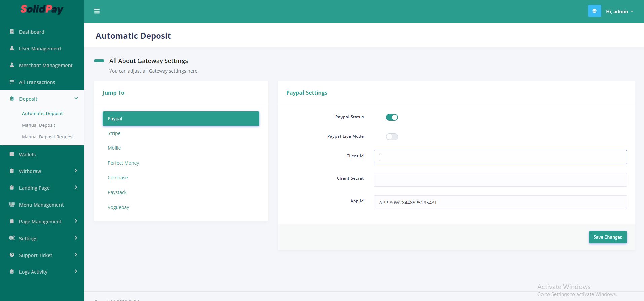Expand the Logs Activity chevron
Viewport: 644px width, 301px height.
pos(76,271)
